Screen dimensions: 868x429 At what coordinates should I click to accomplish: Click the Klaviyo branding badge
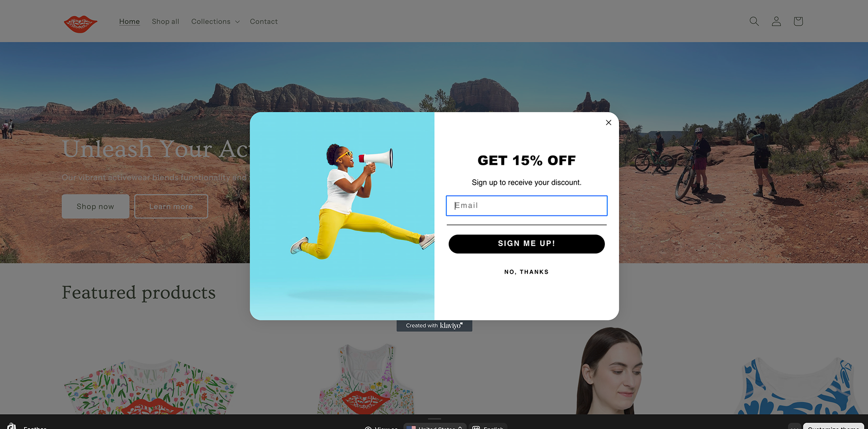pyautogui.click(x=434, y=326)
